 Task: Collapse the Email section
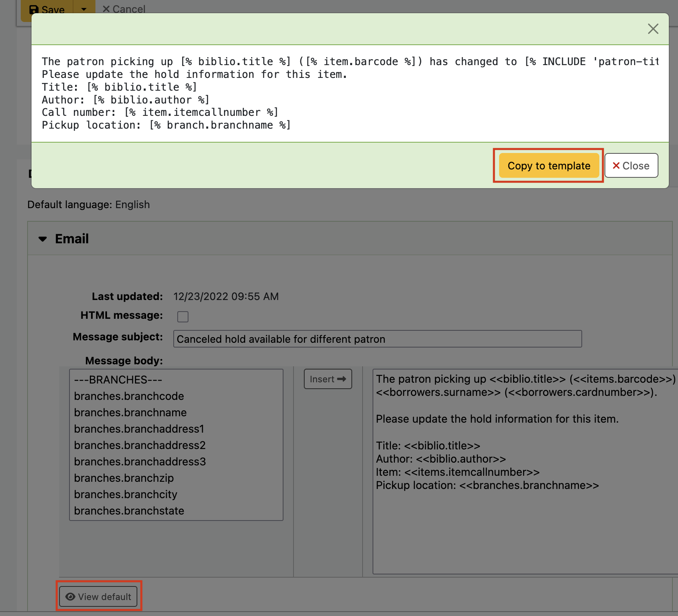click(x=43, y=239)
